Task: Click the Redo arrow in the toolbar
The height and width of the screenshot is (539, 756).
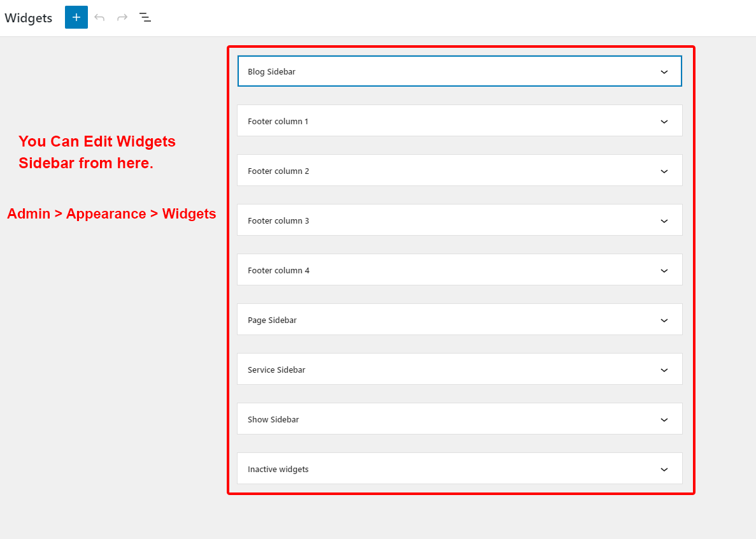Action: pos(122,17)
